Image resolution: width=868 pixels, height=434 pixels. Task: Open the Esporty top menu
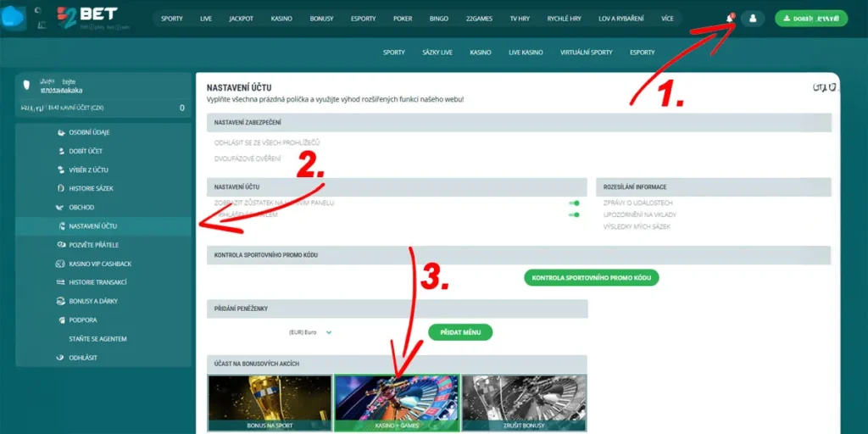(x=363, y=19)
